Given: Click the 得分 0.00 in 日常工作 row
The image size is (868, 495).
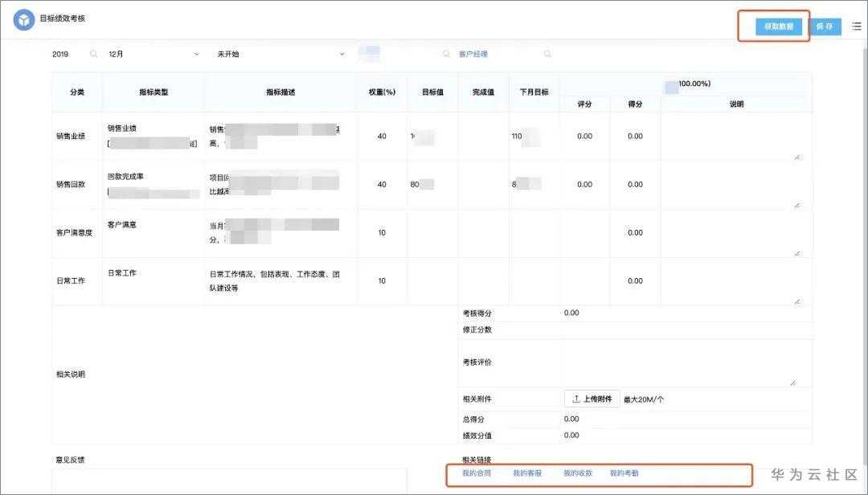Looking at the screenshot, I should [x=635, y=280].
